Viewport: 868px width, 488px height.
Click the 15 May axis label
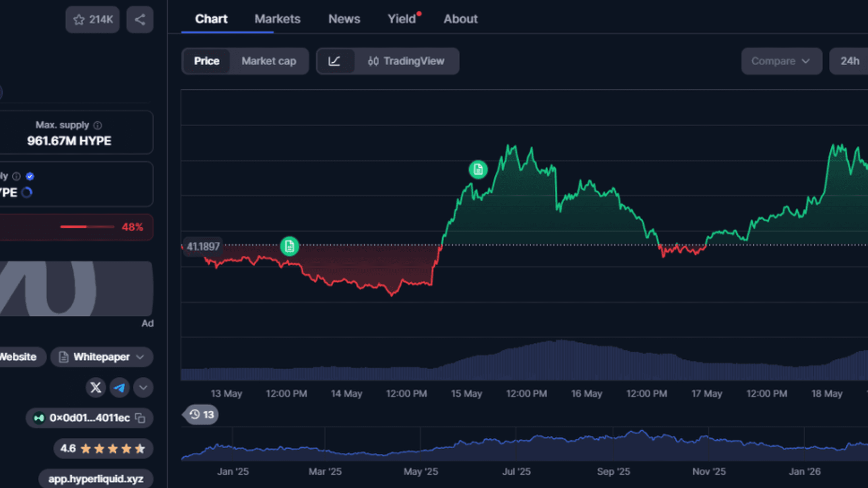467,393
